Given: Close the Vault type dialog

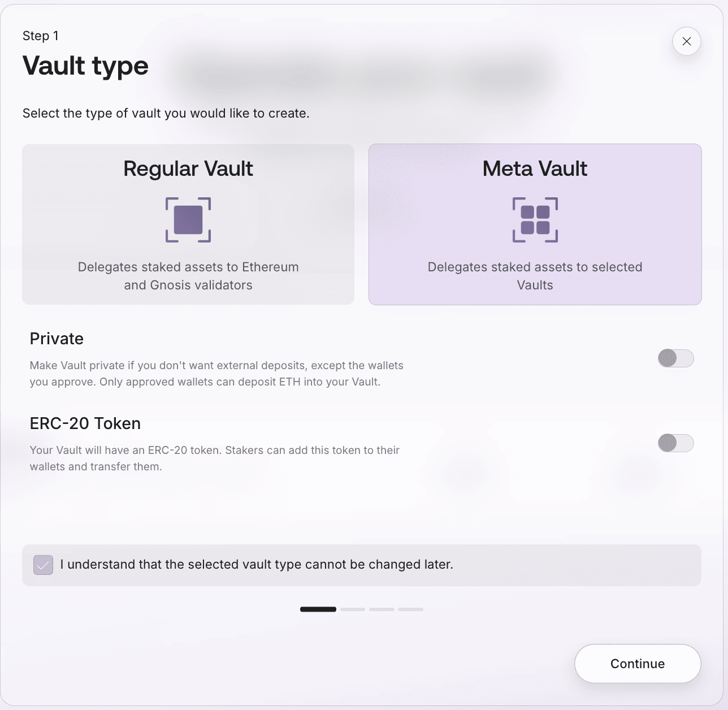Looking at the screenshot, I should (686, 41).
